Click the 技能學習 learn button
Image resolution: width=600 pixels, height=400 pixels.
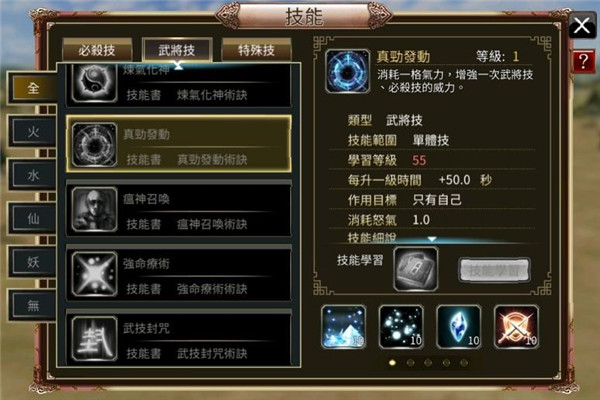(x=494, y=270)
